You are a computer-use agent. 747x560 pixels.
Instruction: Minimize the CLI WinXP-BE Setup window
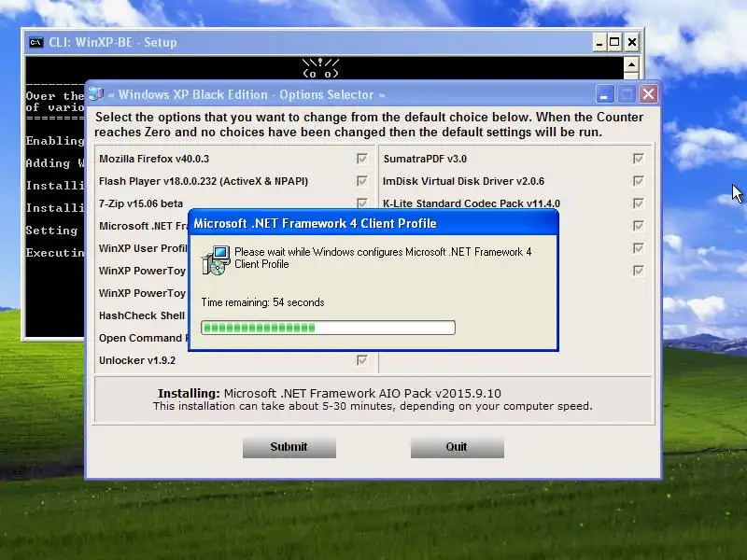tap(599, 42)
